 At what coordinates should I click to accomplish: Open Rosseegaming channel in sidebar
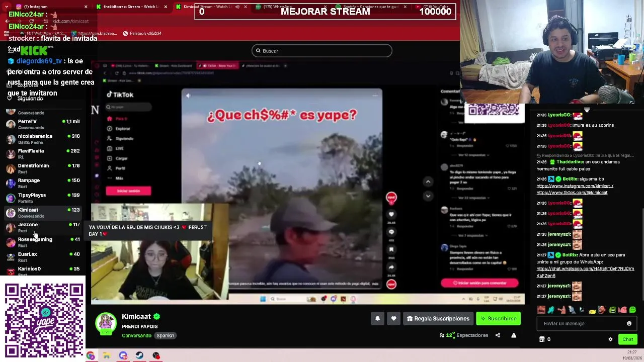point(43,242)
